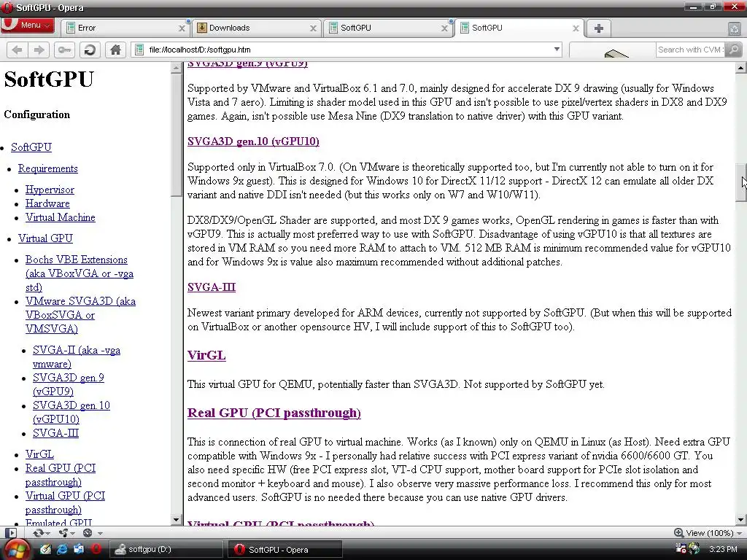Click the tray calendar clock icon
Viewport: 747px width, 560px height.
[x=681, y=548]
